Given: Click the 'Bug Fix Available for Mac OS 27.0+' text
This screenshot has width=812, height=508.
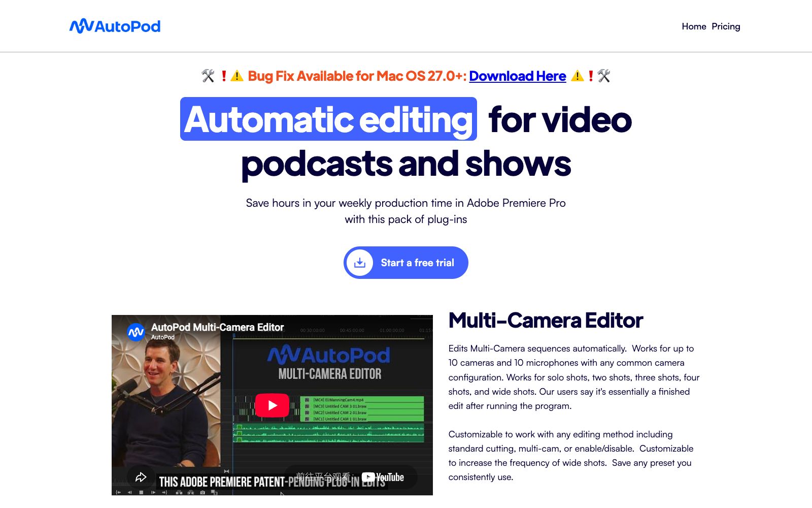Looking at the screenshot, I should pos(357,76).
